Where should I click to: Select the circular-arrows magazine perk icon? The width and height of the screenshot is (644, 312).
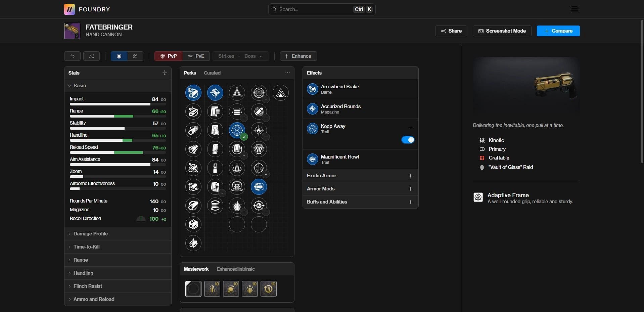click(215, 206)
